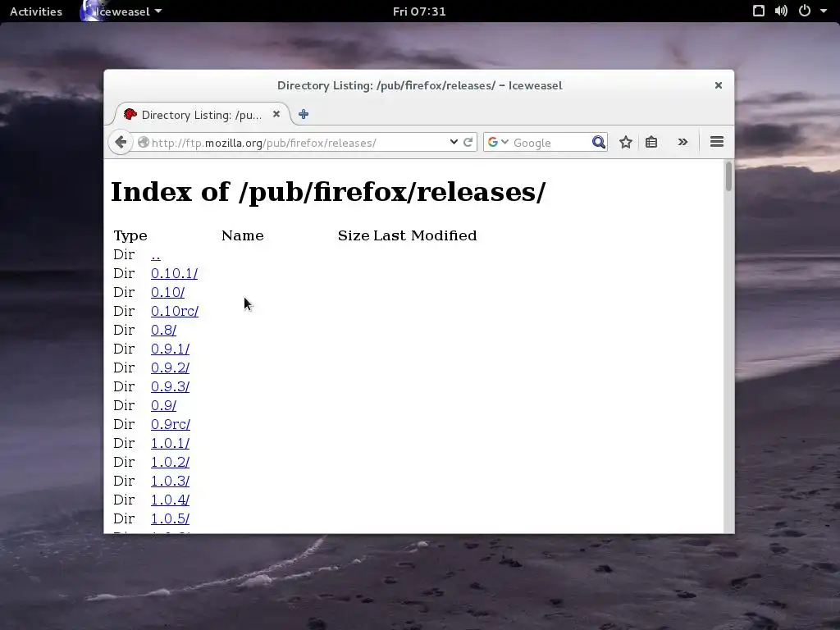Close the Iceweasel window
The height and width of the screenshot is (630, 840).
coord(719,85)
